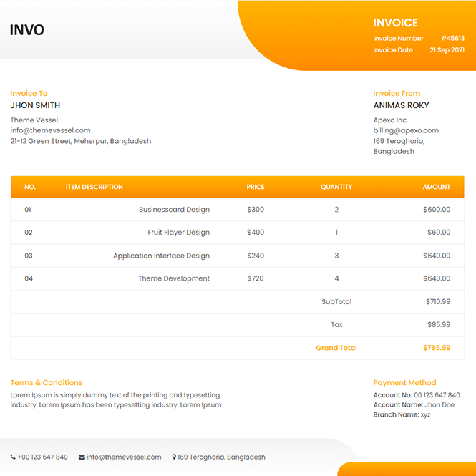Click the Payment Method heading
The height and width of the screenshot is (476, 476).
click(x=404, y=382)
